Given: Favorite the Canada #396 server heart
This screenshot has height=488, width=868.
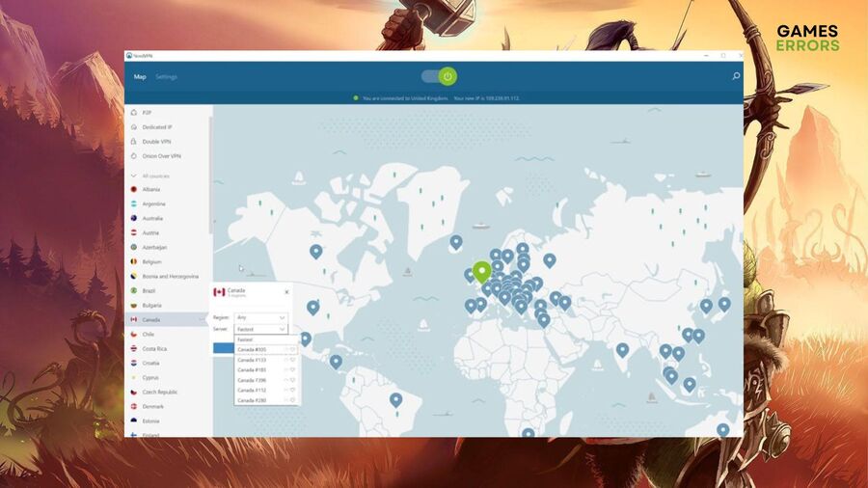Looking at the screenshot, I should (293, 380).
